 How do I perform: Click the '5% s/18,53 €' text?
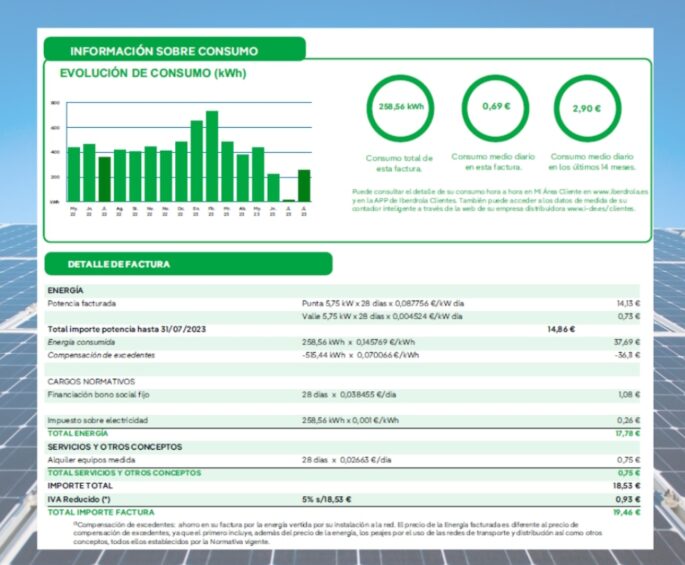coord(327,499)
